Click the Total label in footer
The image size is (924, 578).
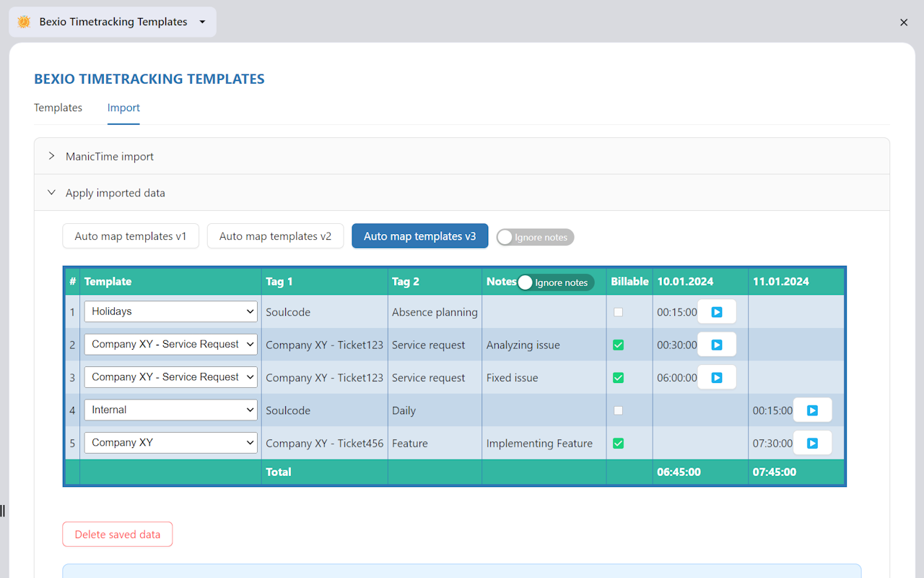click(279, 472)
